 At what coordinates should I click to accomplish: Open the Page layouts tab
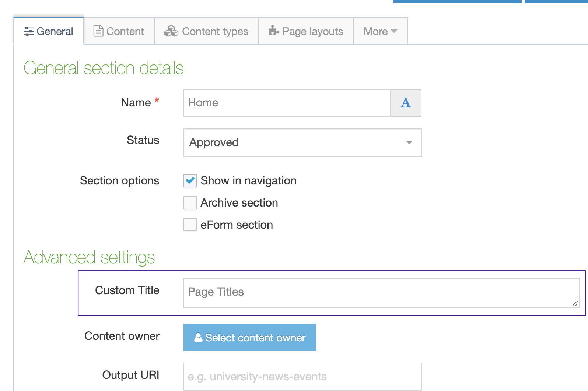tap(306, 31)
